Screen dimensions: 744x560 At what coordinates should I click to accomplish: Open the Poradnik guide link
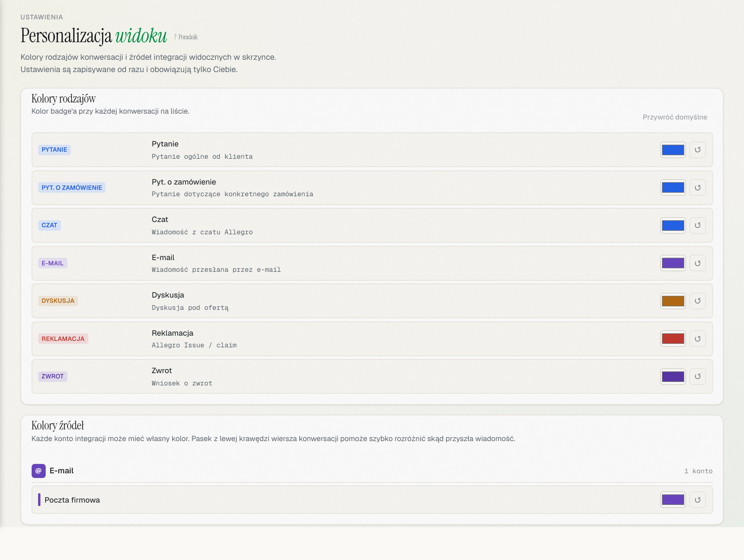tap(186, 37)
